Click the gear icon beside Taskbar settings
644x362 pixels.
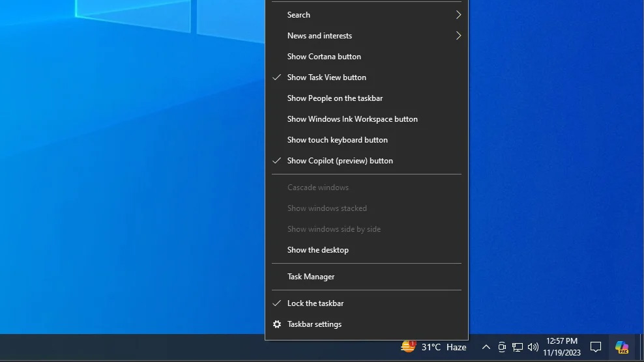[x=277, y=324]
